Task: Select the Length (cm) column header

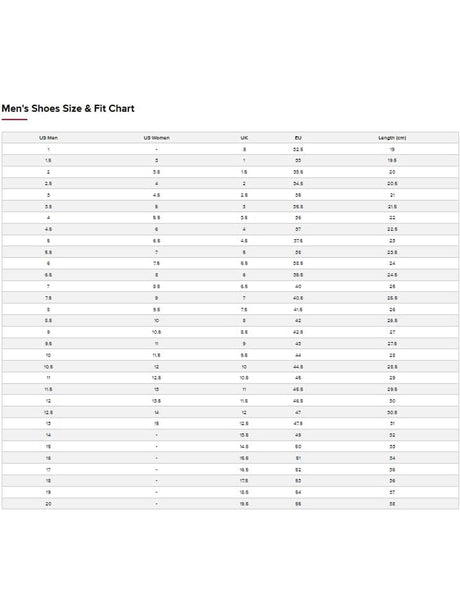Action: [392, 138]
